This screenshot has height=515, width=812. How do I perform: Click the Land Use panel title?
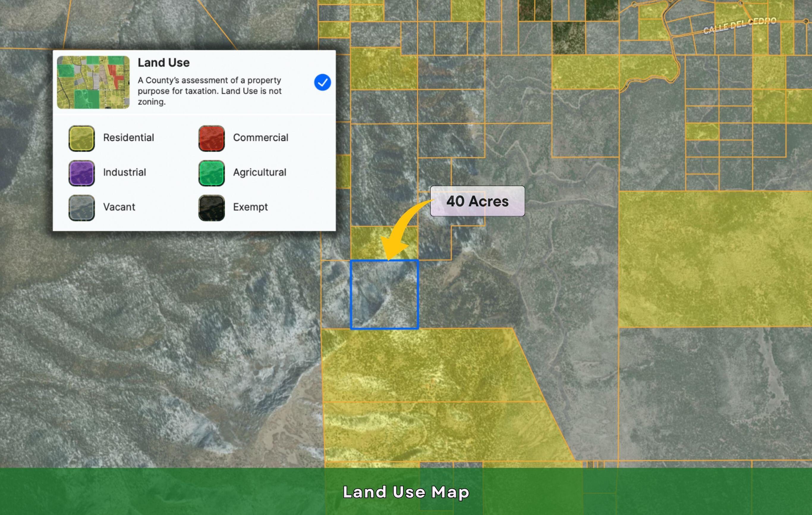[163, 63]
